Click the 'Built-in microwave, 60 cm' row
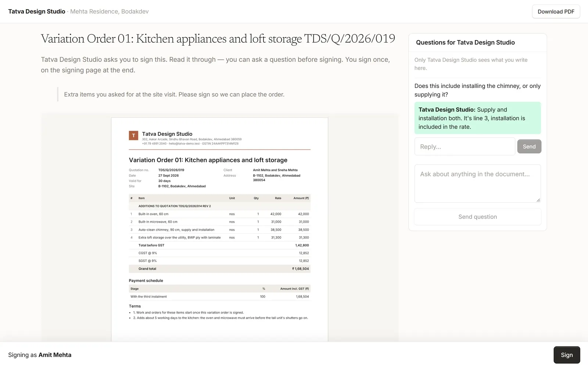The image size is (588, 368). point(219,222)
